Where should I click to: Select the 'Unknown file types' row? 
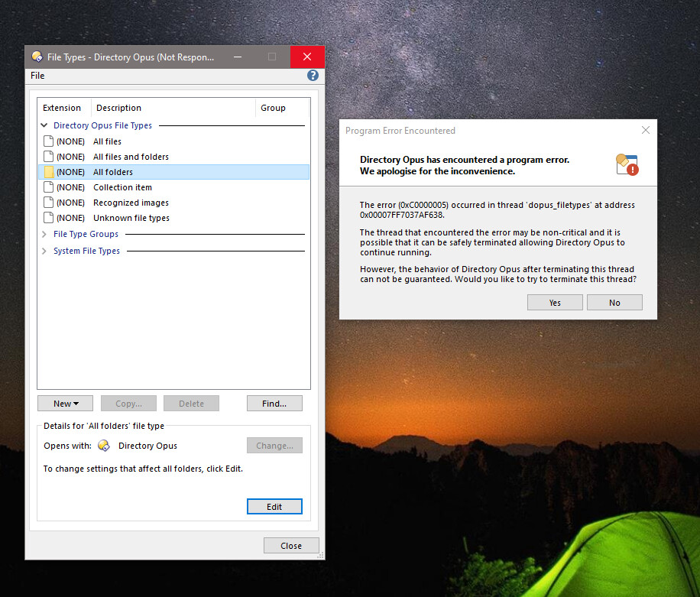[173, 218]
